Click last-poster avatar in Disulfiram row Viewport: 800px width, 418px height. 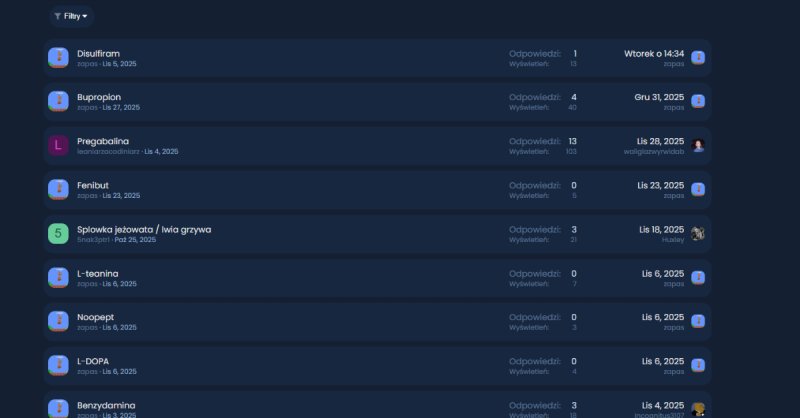(698, 58)
